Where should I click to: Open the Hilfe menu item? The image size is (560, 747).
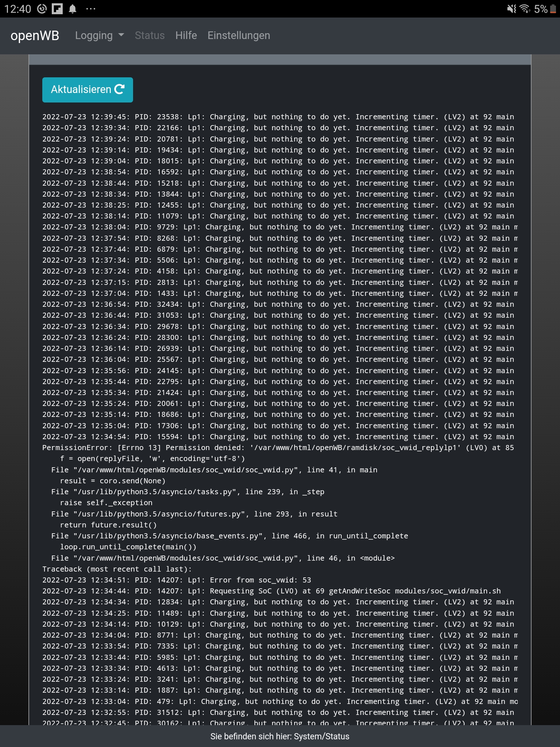point(186,35)
